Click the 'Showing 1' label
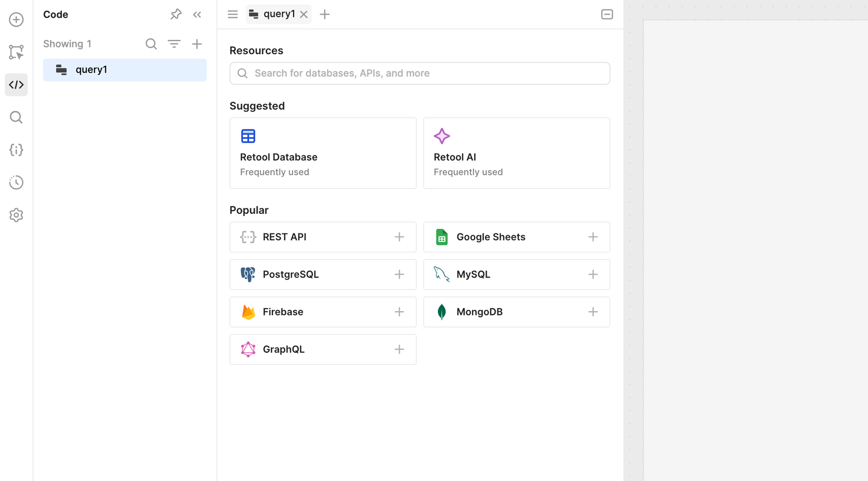 (x=67, y=44)
